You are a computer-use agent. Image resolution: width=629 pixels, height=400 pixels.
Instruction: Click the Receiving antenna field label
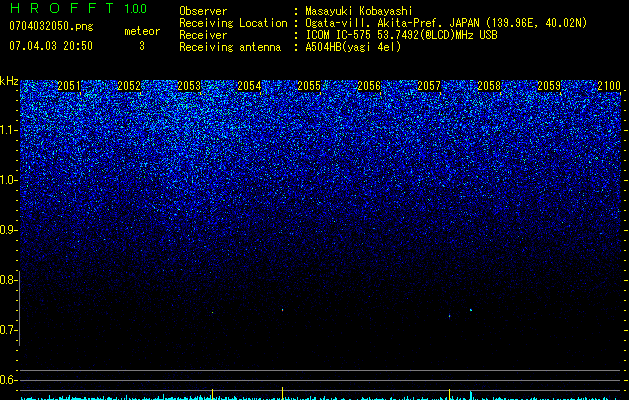click(230, 47)
